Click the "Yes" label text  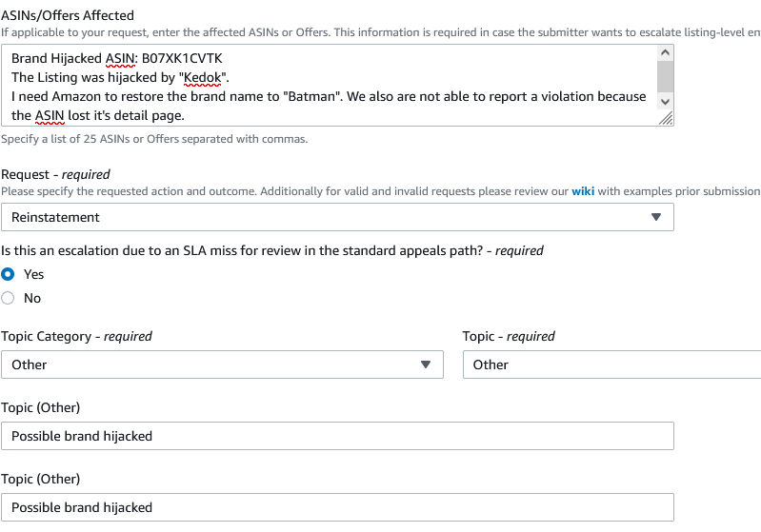pos(33,274)
